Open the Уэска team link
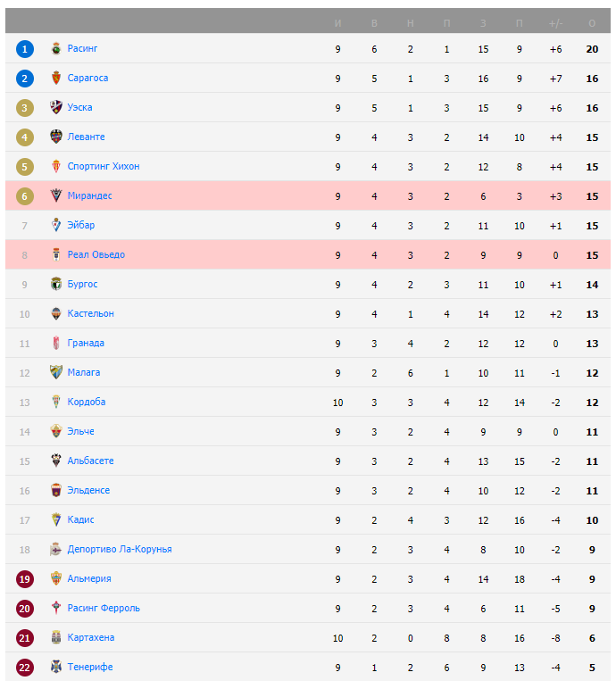The height and width of the screenshot is (689, 616). click(x=79, y=107)
